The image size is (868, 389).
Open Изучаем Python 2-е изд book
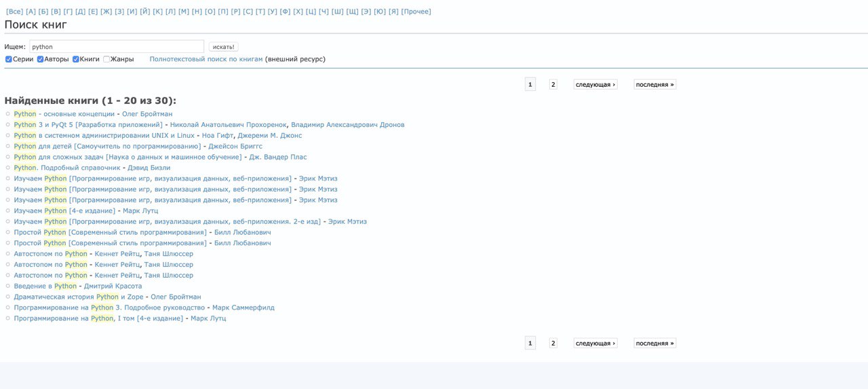[167, 221]
